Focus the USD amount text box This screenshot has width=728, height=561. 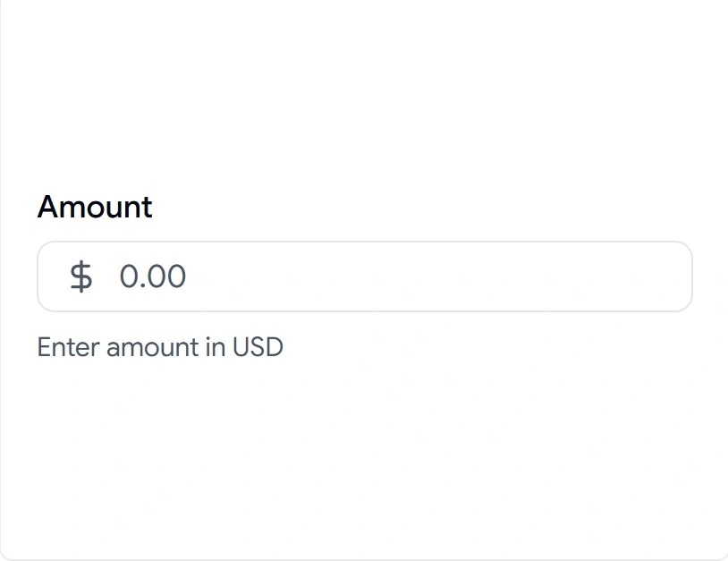tap(365, 276)
